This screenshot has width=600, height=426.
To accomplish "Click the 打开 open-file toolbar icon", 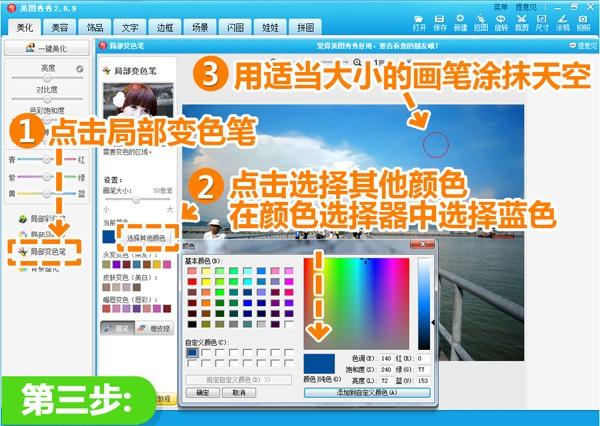I will point(419,23).
